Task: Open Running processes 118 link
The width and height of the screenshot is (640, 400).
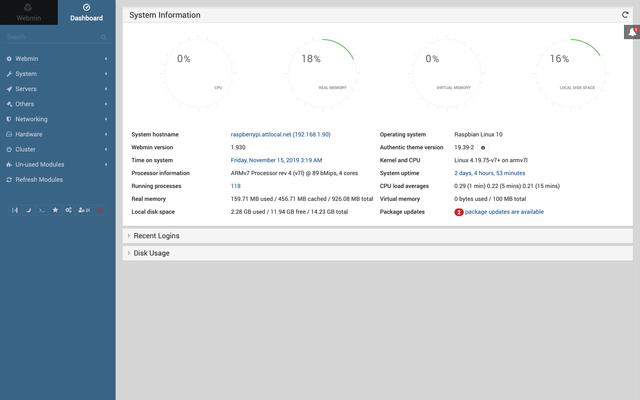Action: 236,186
